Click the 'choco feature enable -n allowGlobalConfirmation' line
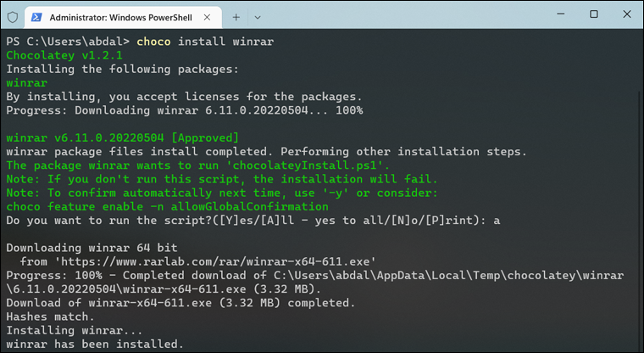644x353 pixels. pos(167,206)
